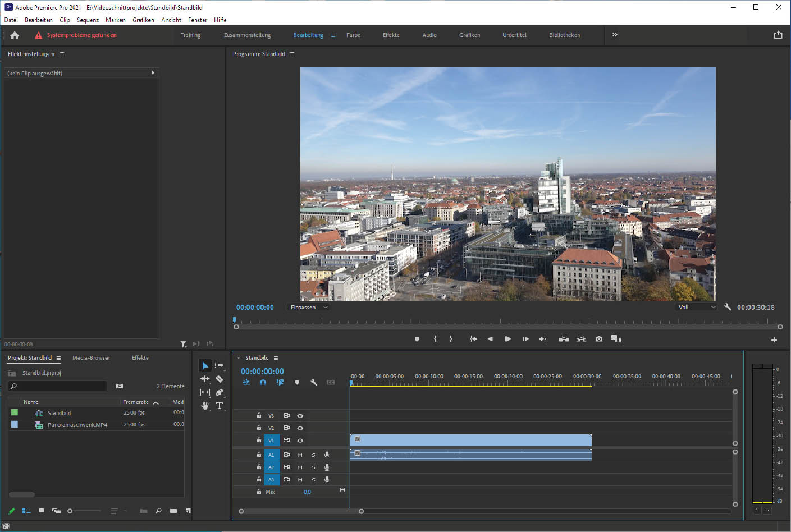Select the Pen tool
791x532 pixels.
tap(220, 392)
